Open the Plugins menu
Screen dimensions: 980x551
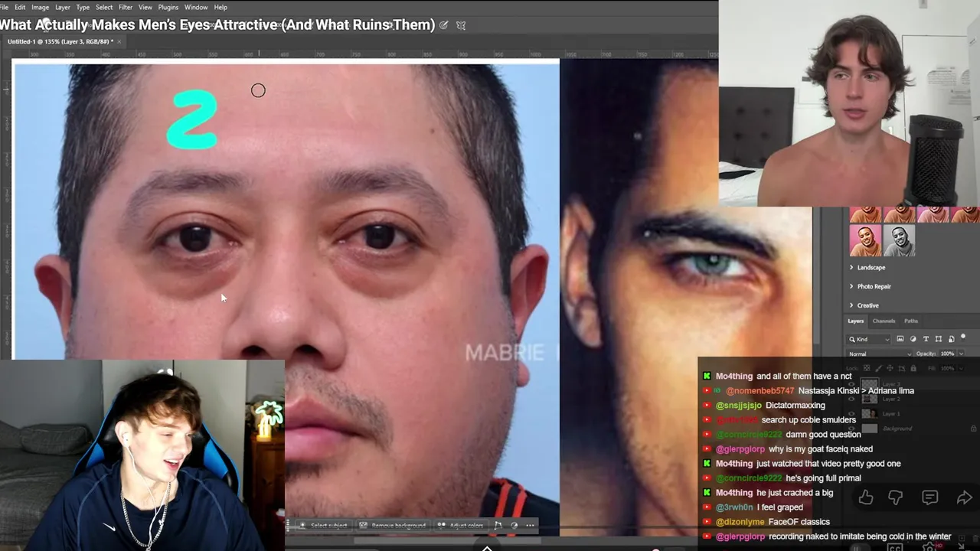[168, 7]
